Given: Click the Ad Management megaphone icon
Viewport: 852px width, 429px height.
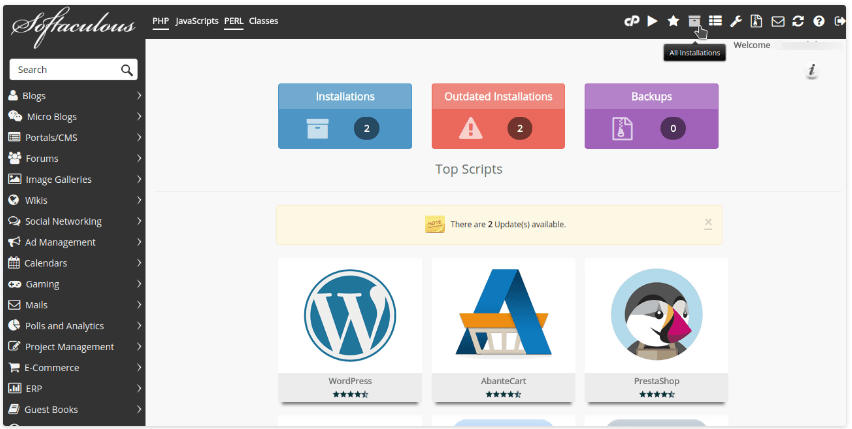Looking at the screenshot, I should (x=14, y=242).
